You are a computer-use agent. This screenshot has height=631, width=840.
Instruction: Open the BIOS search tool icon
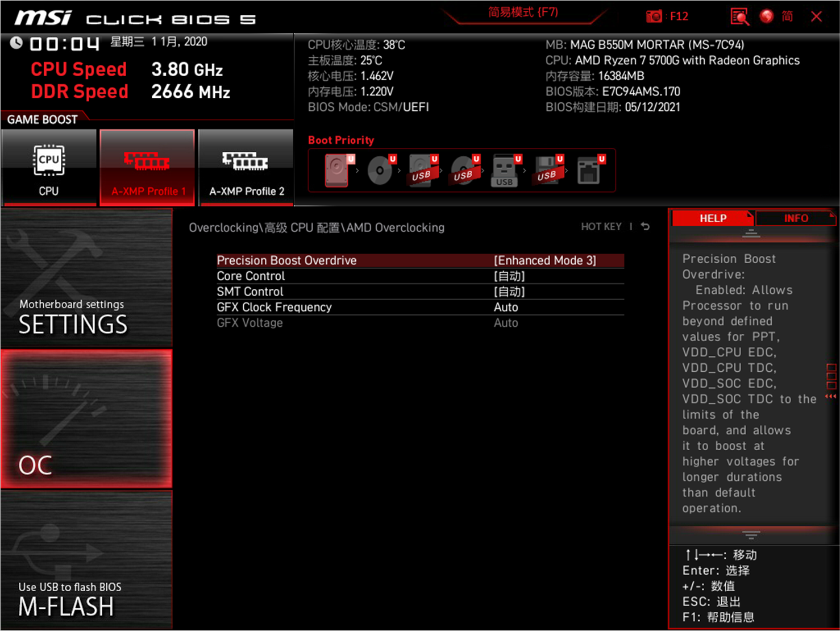click(739, 16)
